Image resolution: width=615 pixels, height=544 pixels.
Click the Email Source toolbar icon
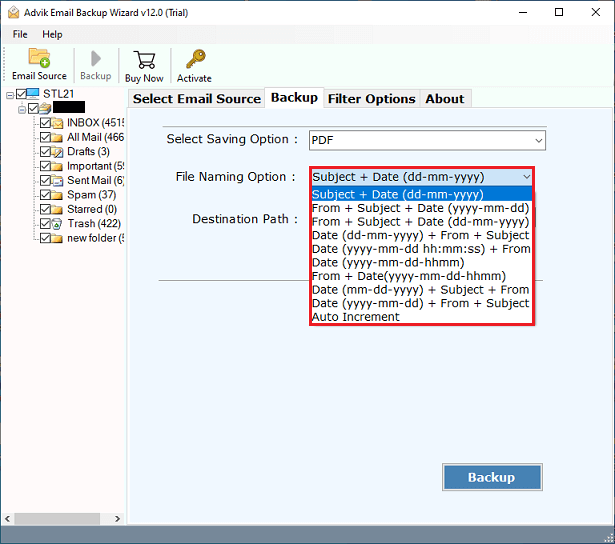[39, 58]
